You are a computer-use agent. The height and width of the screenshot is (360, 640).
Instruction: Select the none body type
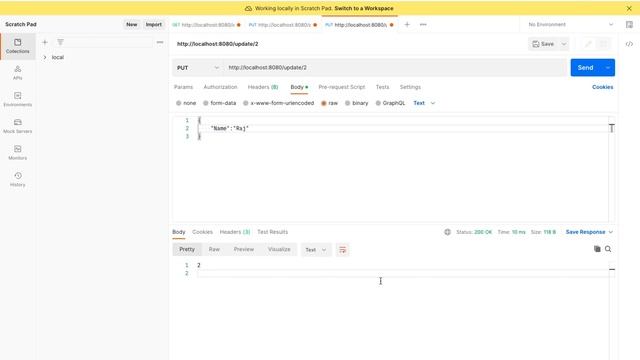click(186, 103)
